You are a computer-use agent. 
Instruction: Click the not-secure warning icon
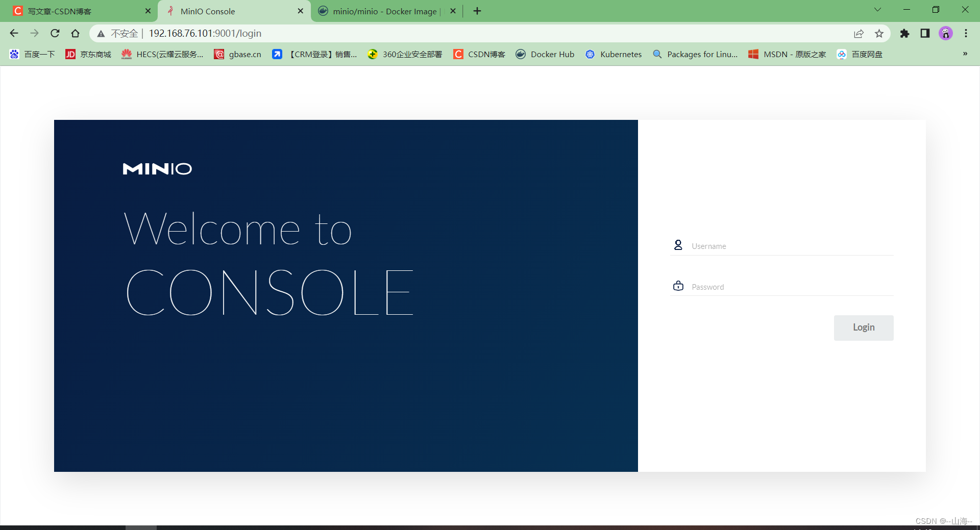101,34
